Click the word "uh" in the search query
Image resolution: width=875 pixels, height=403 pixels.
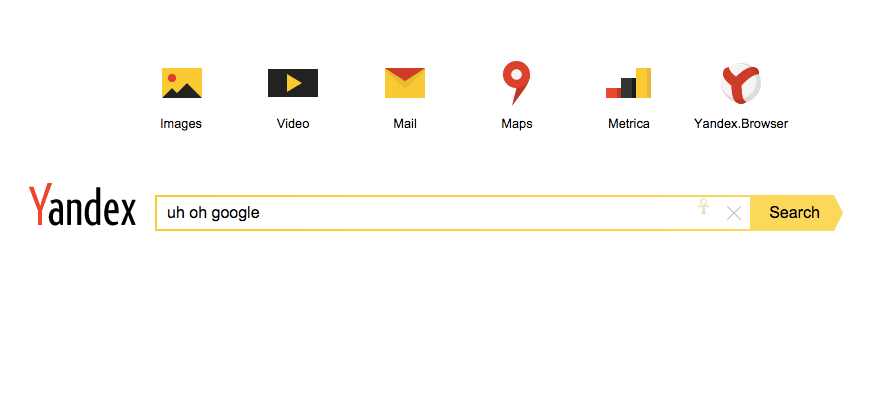175,213
